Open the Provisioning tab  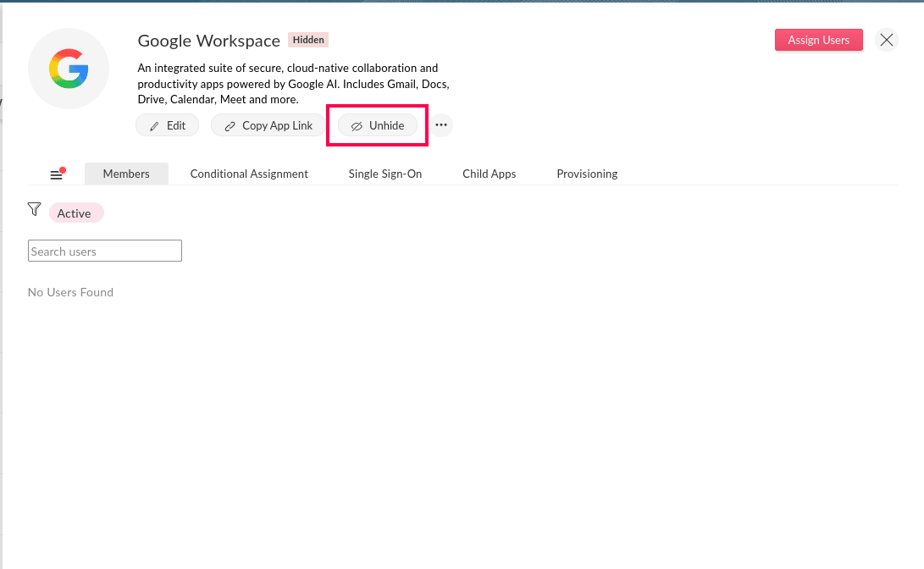pos(587,174)
